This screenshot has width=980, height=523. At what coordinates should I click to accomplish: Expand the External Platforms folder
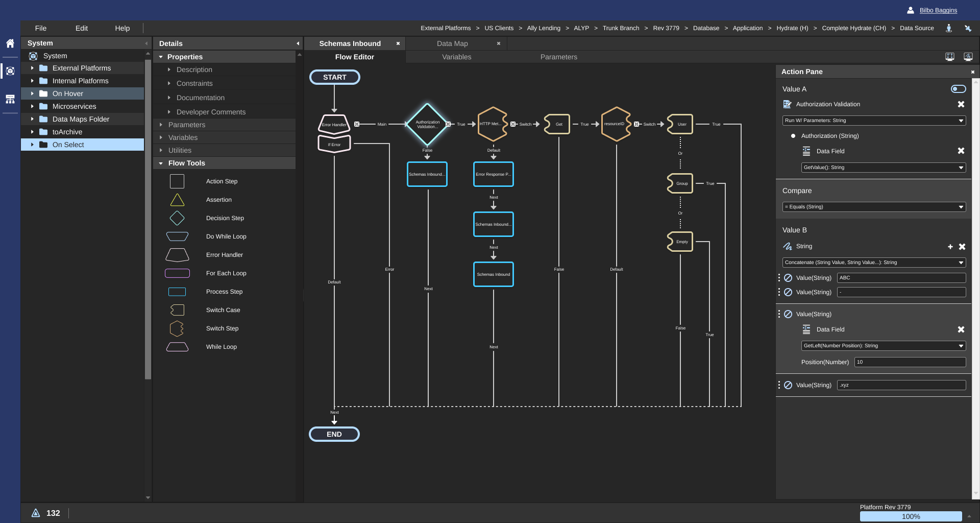coord(33,68)
